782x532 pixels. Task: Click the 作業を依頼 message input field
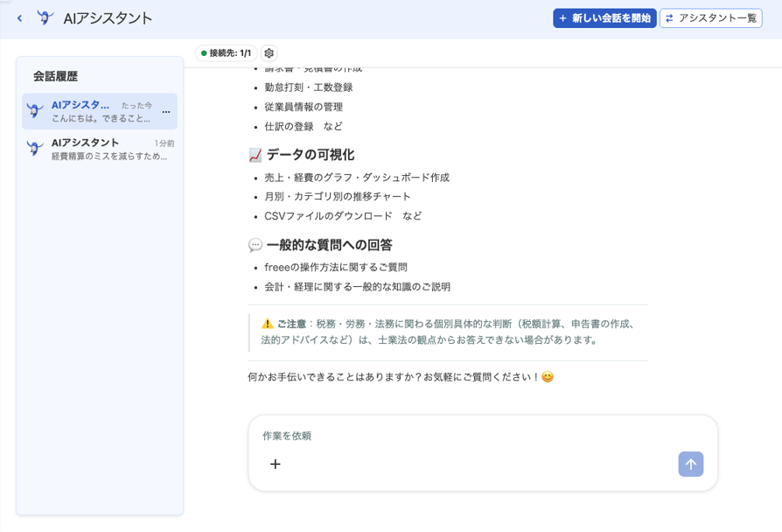[483, 436]
